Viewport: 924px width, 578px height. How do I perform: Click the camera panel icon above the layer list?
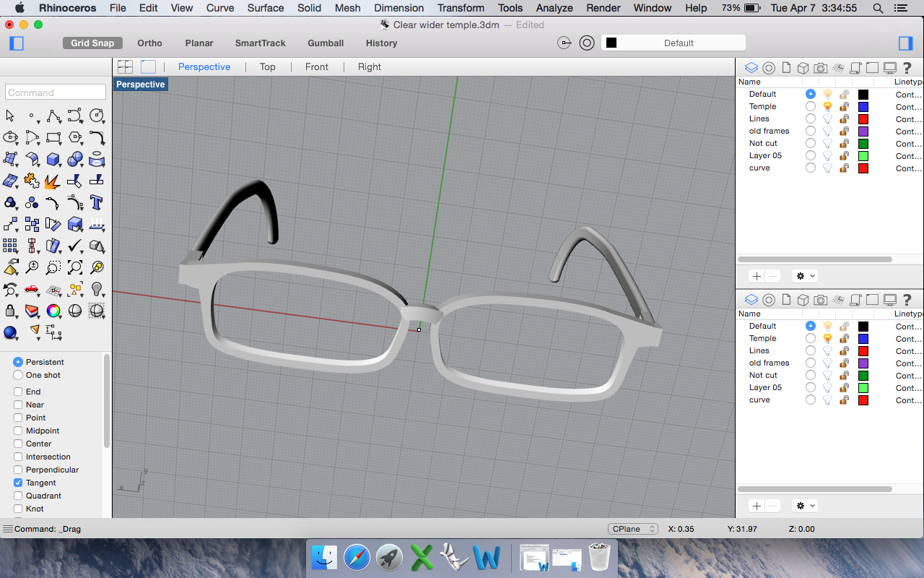[821, 67]
